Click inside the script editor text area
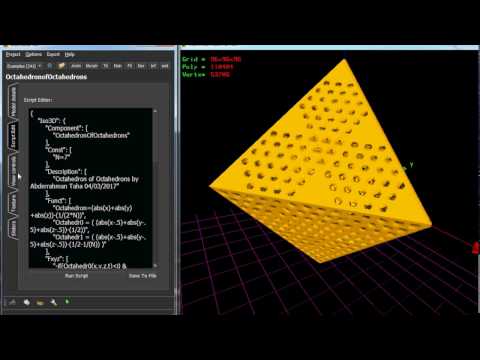480x360 pixels. (91, 188)
